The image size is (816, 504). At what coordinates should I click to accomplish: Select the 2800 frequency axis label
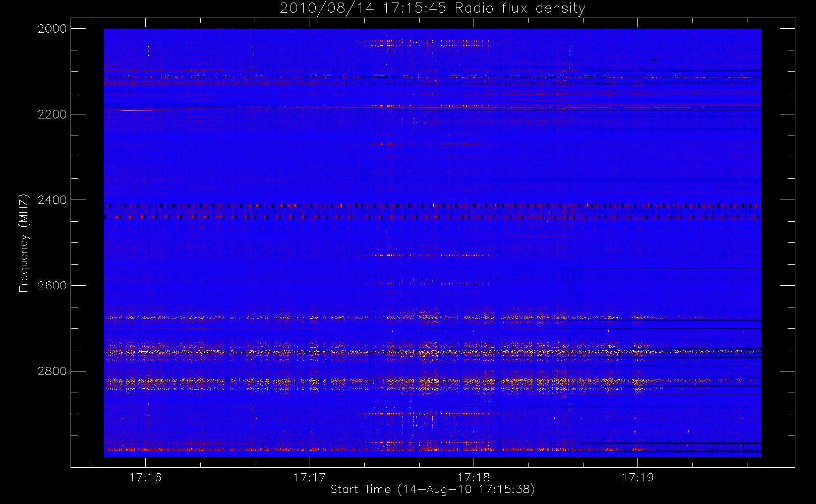pyautogui.click(x=52, y=371)
